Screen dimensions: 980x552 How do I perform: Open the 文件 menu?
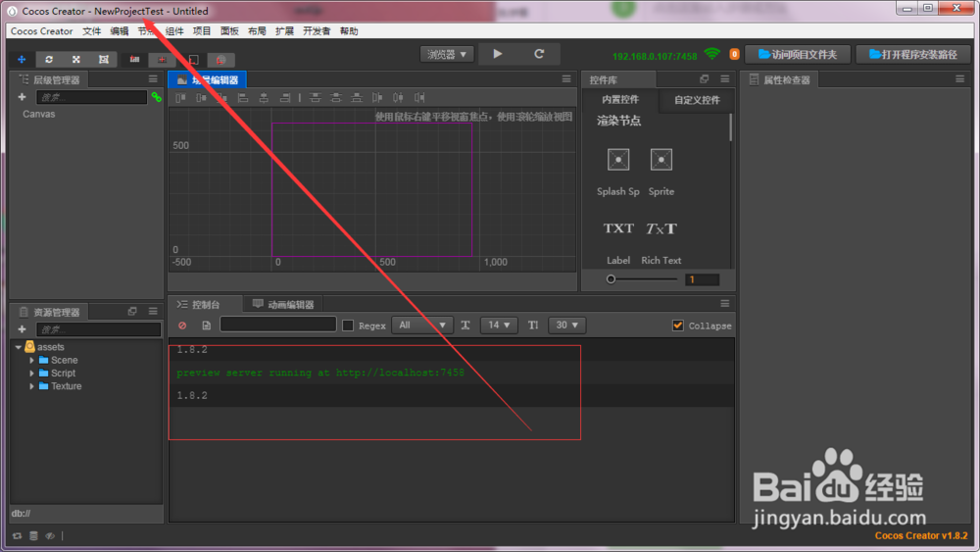pyautogui.click(x=92, y=31)
